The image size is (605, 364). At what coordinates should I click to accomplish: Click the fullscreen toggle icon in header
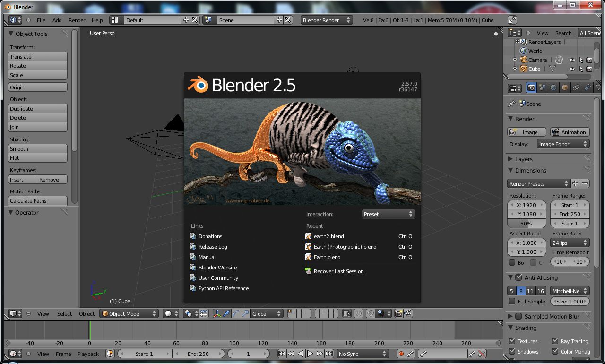[x=512, y=20]
